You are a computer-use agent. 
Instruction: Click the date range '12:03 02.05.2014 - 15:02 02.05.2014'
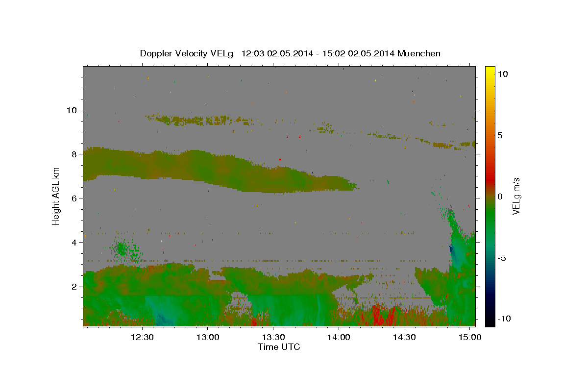tap(318, 53)
